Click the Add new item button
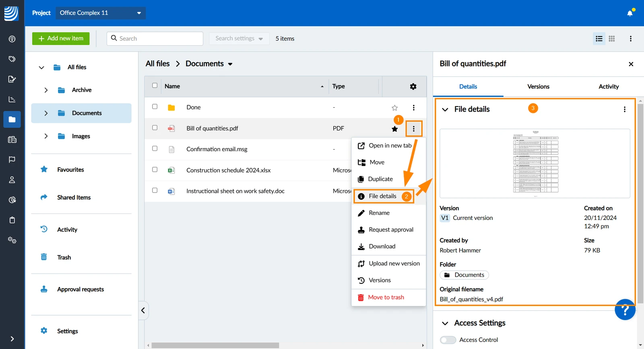Viewport: 644px width, 349px height. tap(61, 39)
